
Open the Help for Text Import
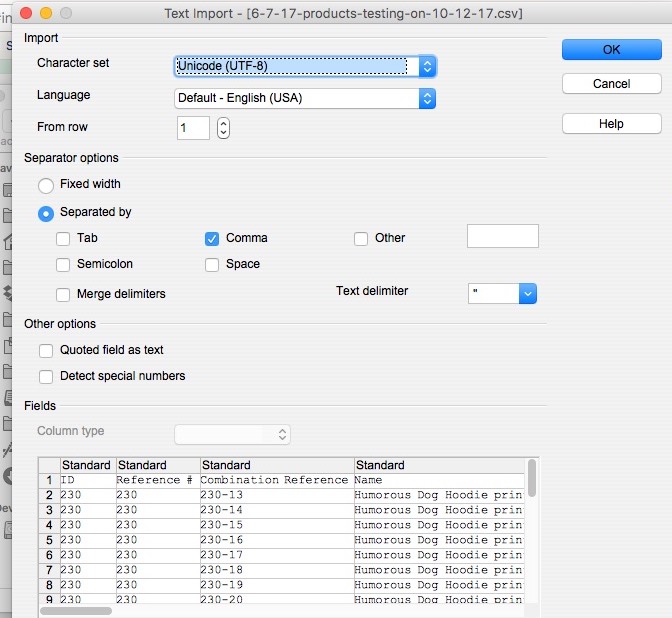(x=612, y=124)
